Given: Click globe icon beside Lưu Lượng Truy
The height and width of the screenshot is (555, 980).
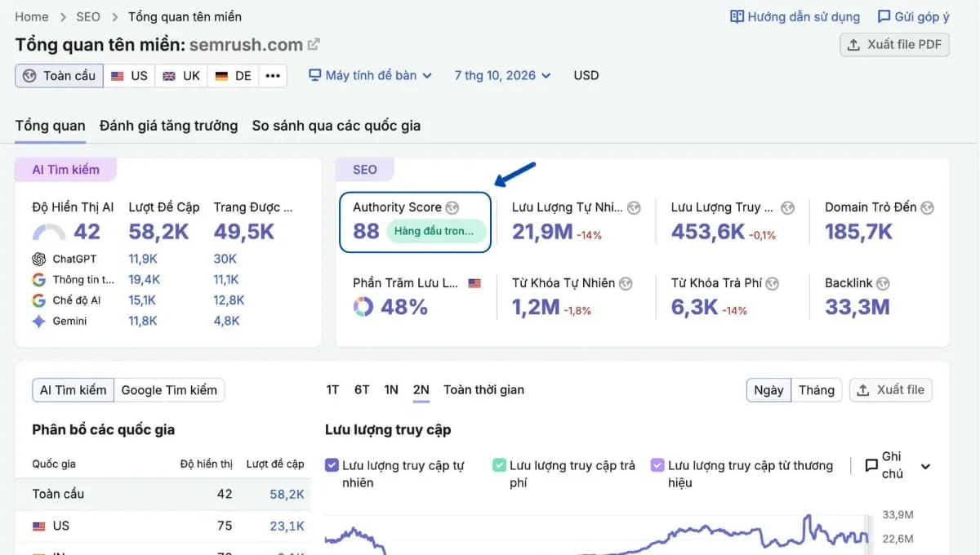Looking at the screenshot, I should coord(787,207).
